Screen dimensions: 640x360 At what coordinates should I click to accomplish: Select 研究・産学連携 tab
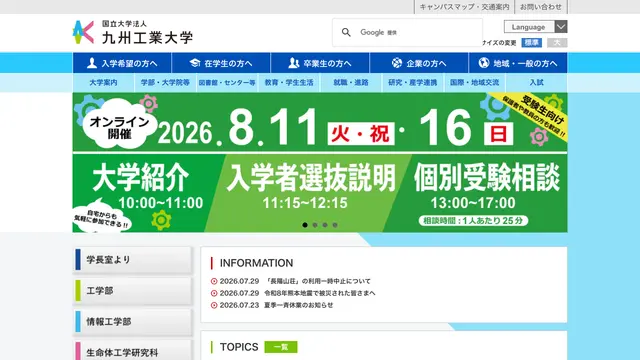tap(413, 82)
